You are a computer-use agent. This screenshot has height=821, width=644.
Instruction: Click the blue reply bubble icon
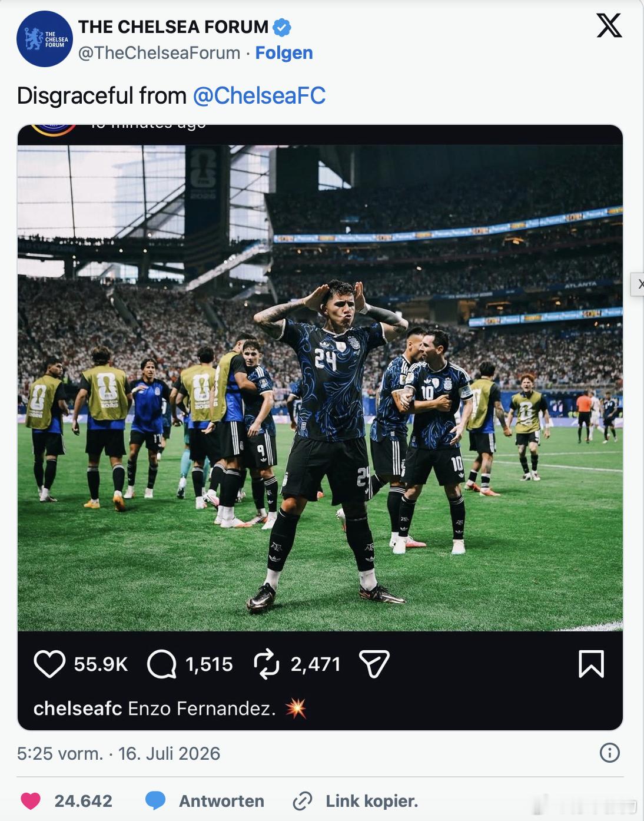click(155, 801)
